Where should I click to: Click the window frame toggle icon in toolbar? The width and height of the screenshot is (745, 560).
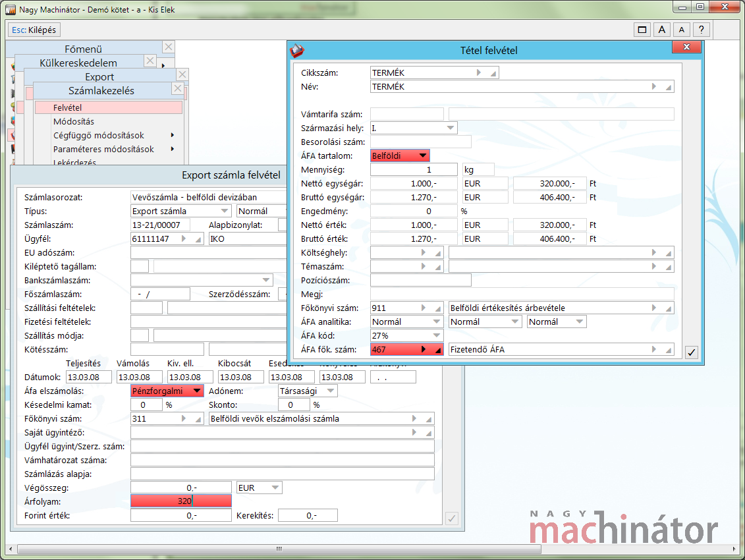click(x=642, y=30)
